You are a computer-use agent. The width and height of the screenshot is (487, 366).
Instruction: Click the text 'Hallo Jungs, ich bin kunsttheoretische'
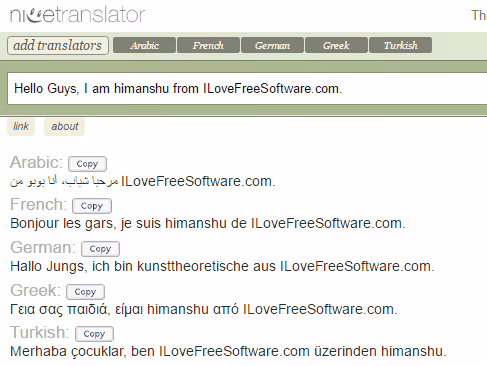coord(130,266)
